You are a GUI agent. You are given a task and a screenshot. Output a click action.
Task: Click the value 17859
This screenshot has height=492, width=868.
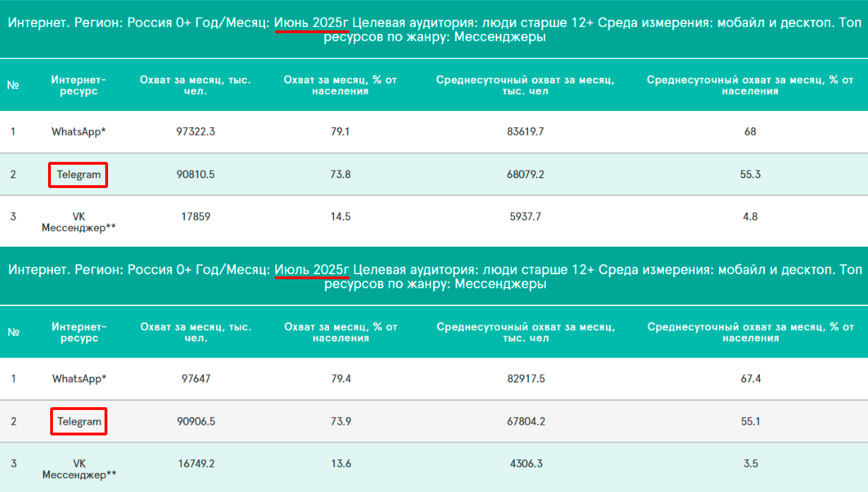196,216
